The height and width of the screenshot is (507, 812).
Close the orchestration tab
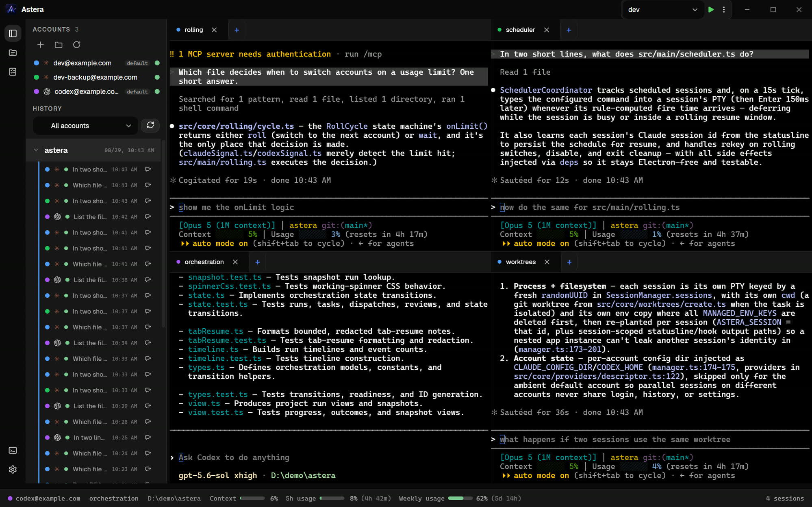[235, 262]
